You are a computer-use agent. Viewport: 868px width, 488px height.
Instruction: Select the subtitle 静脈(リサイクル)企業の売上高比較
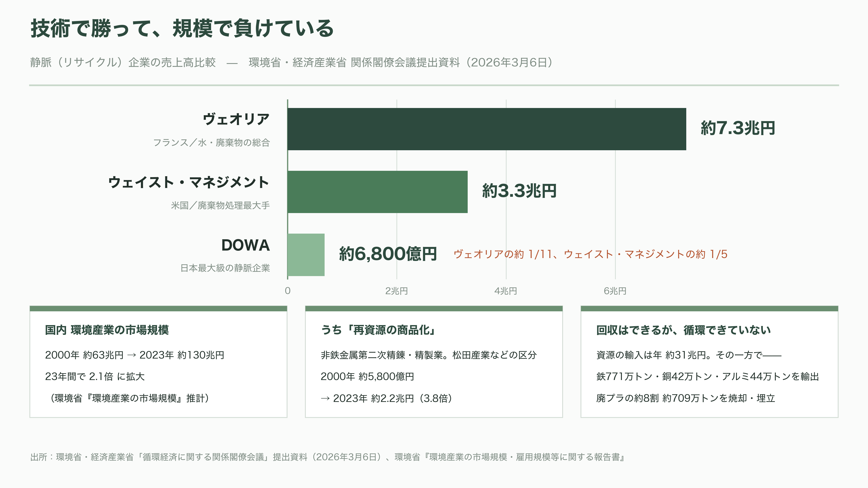coord(123,62)
